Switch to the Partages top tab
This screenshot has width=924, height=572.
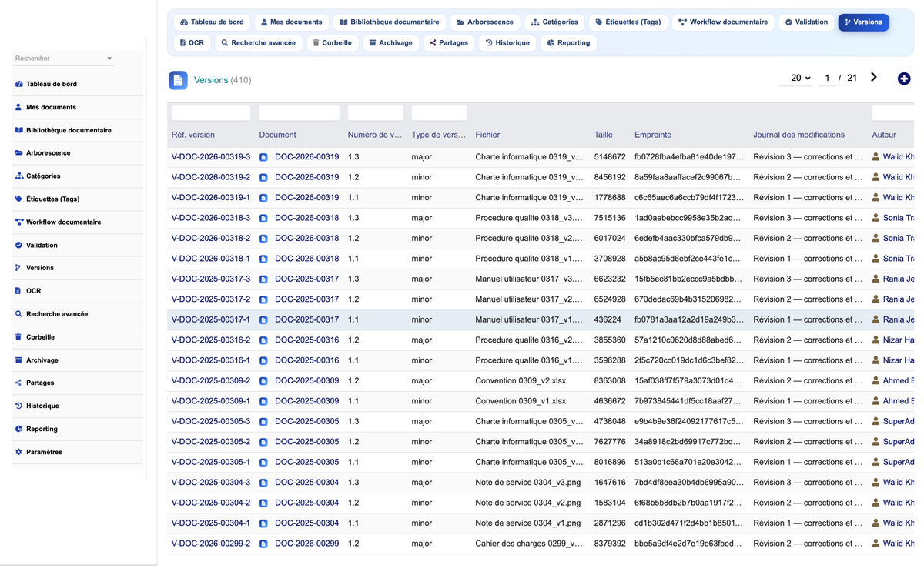[x=449, y=43]
